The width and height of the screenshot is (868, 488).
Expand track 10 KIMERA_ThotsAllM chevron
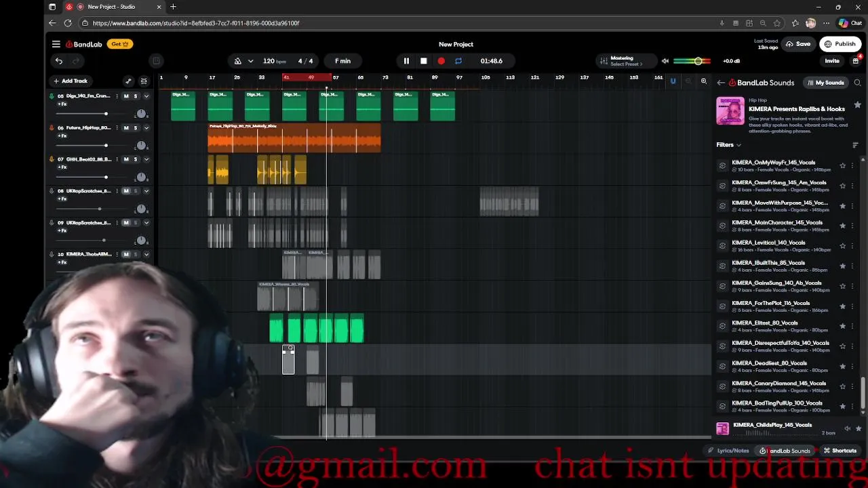[x=146, y=254]
